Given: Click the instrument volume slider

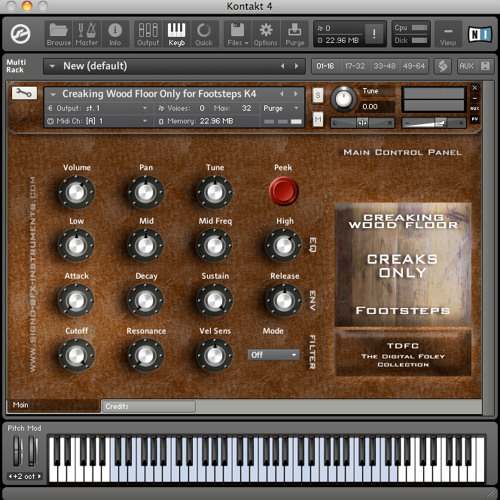Looking at the screenshot, I should click(x=434, y=123).
